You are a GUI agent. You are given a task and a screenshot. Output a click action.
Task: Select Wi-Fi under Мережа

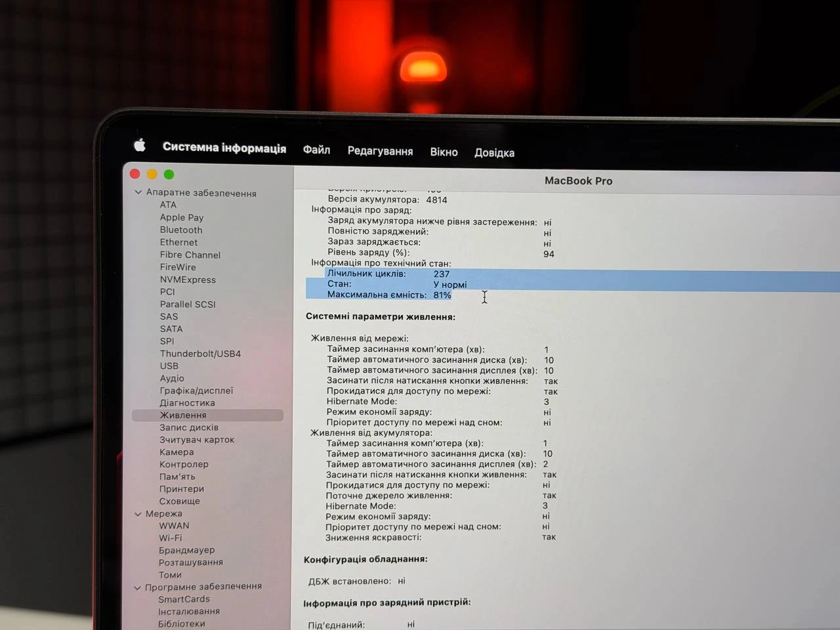[171, 537]
